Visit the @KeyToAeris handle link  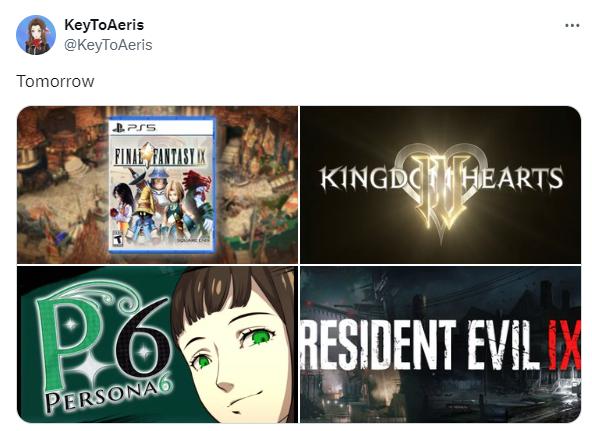tap(108, 45)
